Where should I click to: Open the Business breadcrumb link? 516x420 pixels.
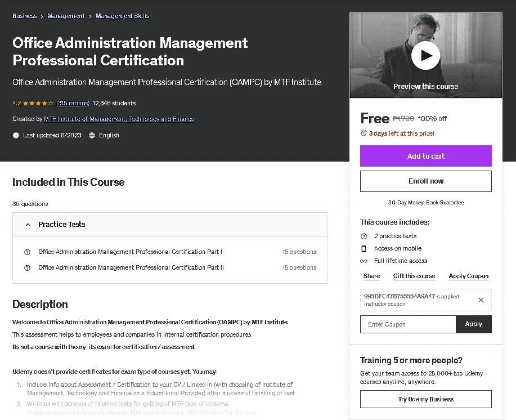click(x=25, y=16)
